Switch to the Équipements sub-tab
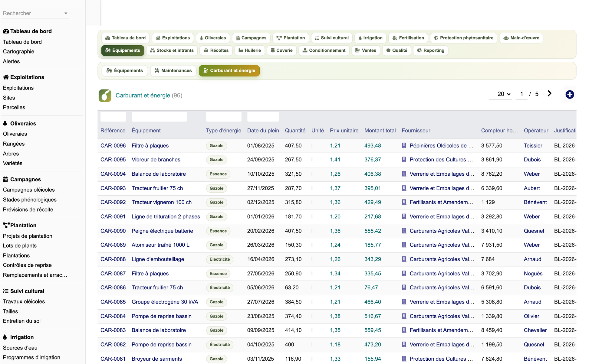Screen dimensions: 589x364 [125, 70]
